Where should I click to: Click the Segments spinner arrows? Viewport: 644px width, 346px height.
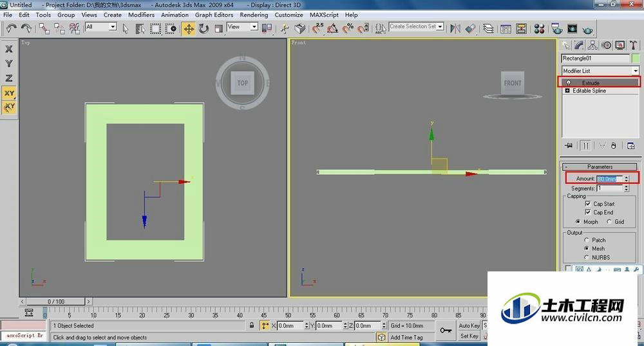coord(627,188)
